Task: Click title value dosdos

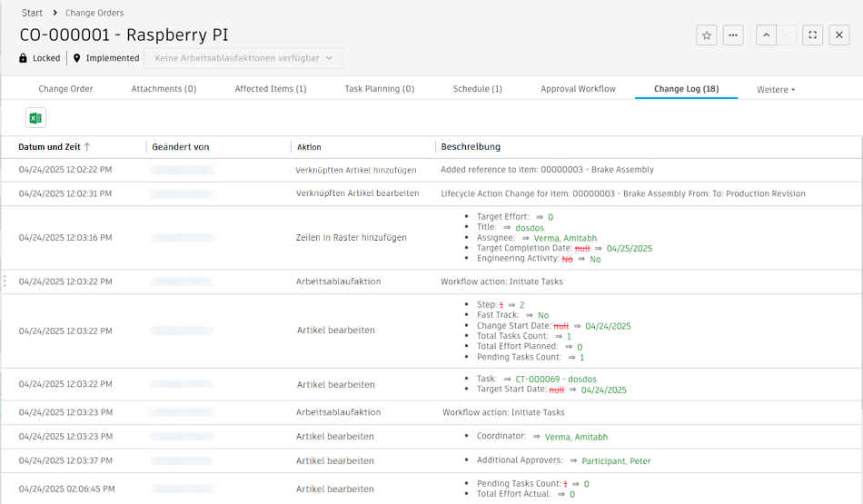Action: pyautogui.click(x=530, y=228)
